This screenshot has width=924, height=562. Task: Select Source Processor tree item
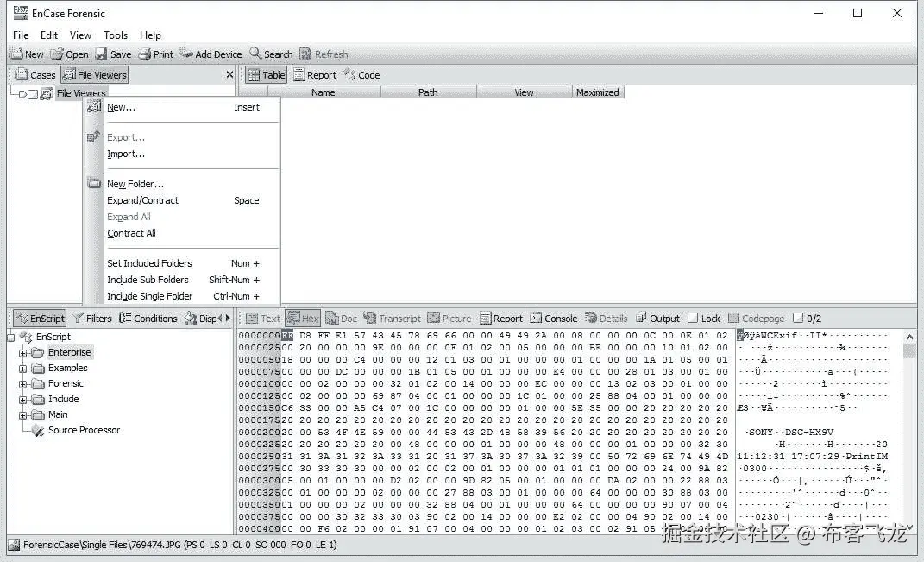pos(84,430)
